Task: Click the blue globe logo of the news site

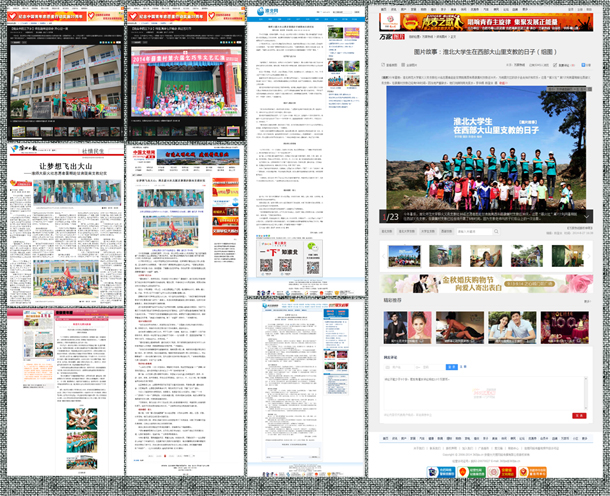Action: [259, 11]
